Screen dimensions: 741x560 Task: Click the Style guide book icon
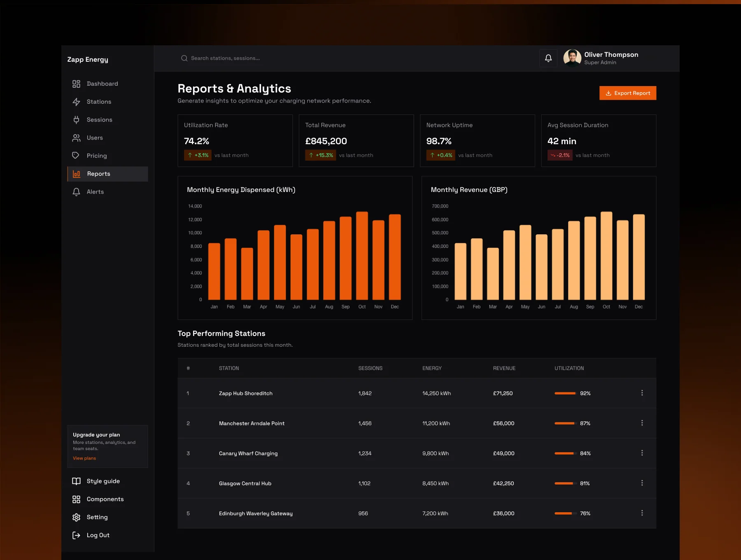click(76, 481)
